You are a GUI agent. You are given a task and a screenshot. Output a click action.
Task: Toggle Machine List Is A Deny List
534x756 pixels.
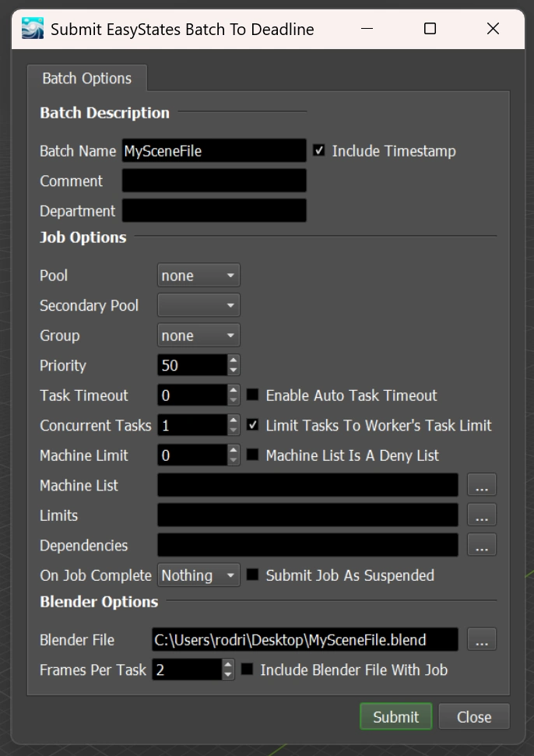click(253, 455)
